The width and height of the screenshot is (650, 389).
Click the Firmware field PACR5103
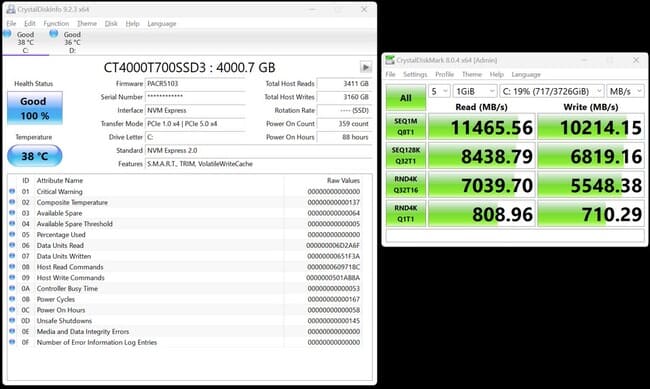195,84
